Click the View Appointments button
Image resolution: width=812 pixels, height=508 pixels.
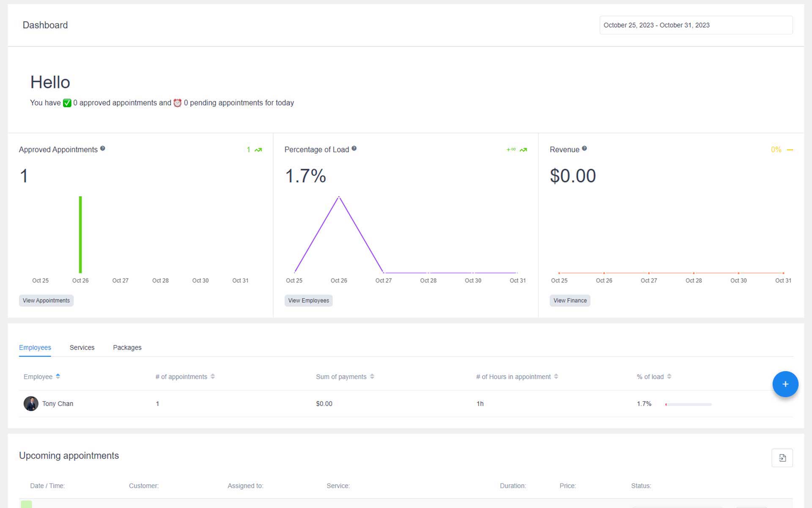46,301
